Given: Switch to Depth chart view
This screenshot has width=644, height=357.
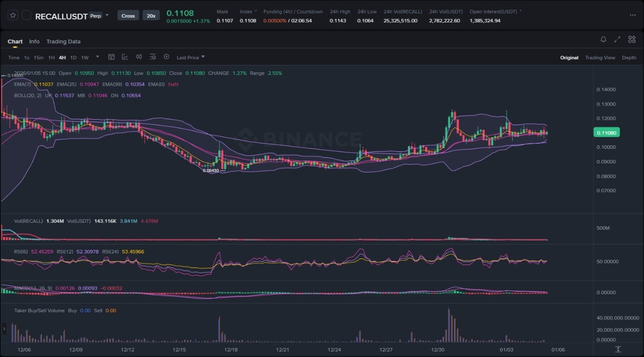Looking at the screenshot, I should pos(629,58).
